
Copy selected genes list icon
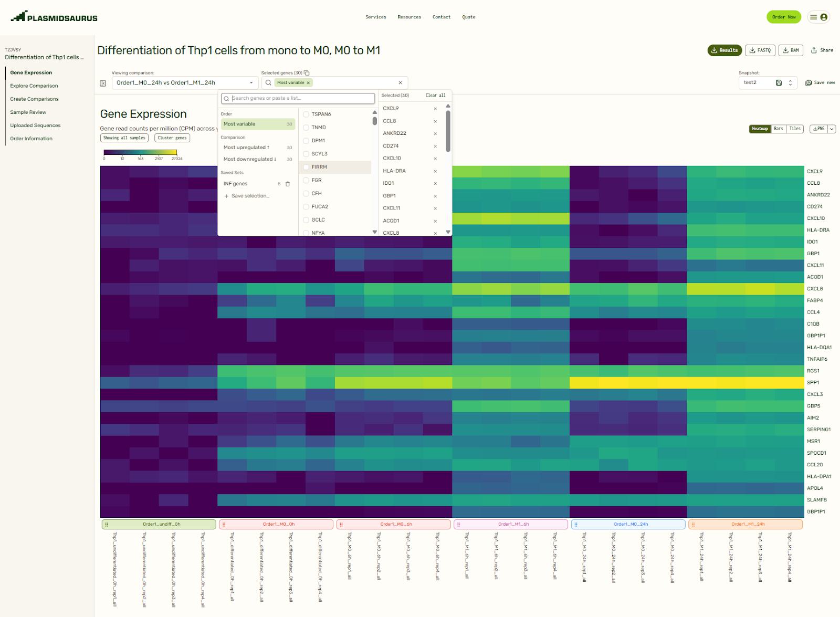[x=307, y=73]
